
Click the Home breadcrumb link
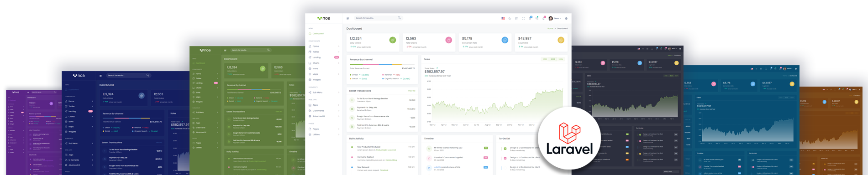(550, 28)
